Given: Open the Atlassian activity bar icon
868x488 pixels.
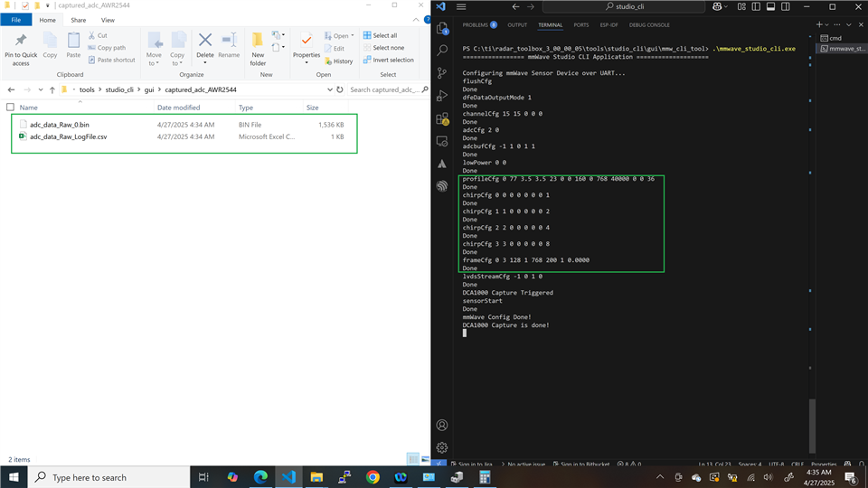Looking at the screenshot, I should (x=442, y=164).
